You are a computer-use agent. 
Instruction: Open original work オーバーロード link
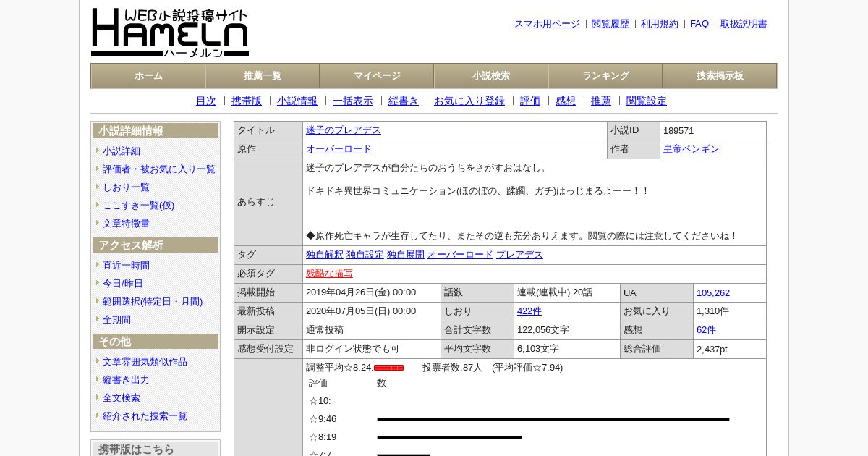click(x=339, y=149)
